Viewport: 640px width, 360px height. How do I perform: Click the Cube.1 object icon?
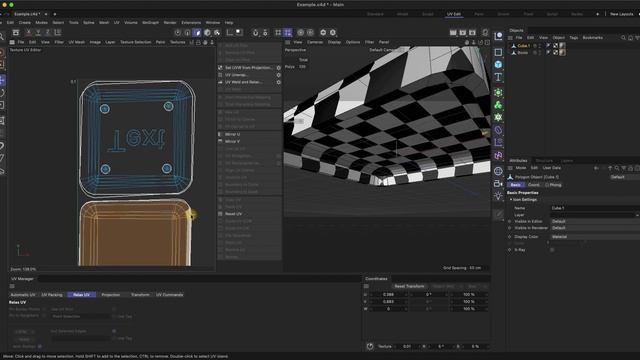(x=513, y=46)
